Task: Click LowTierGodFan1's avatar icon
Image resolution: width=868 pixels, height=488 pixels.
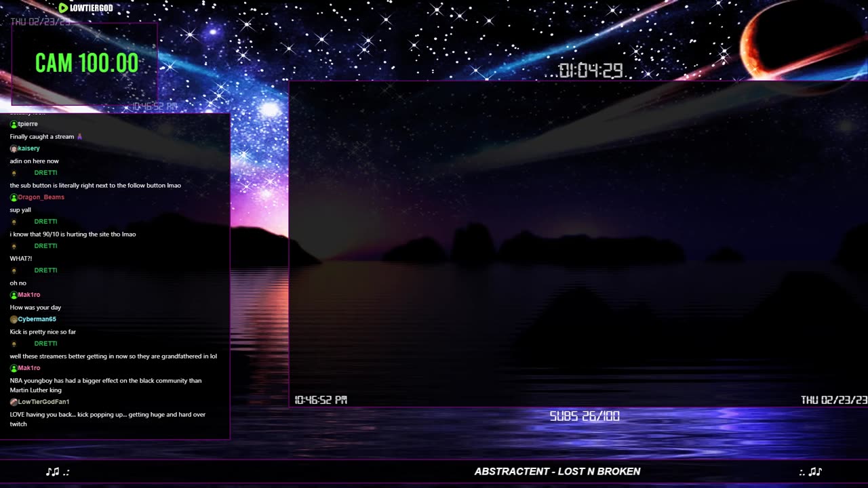Action: 14,402
